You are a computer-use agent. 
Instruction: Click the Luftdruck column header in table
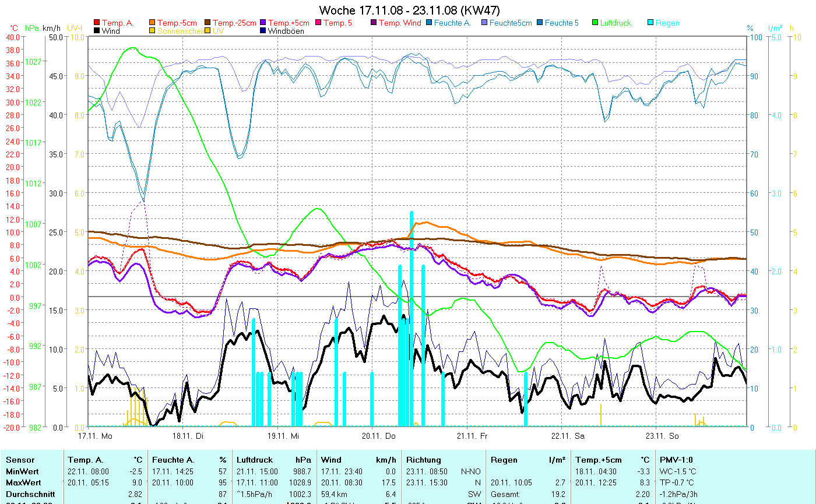255,460
